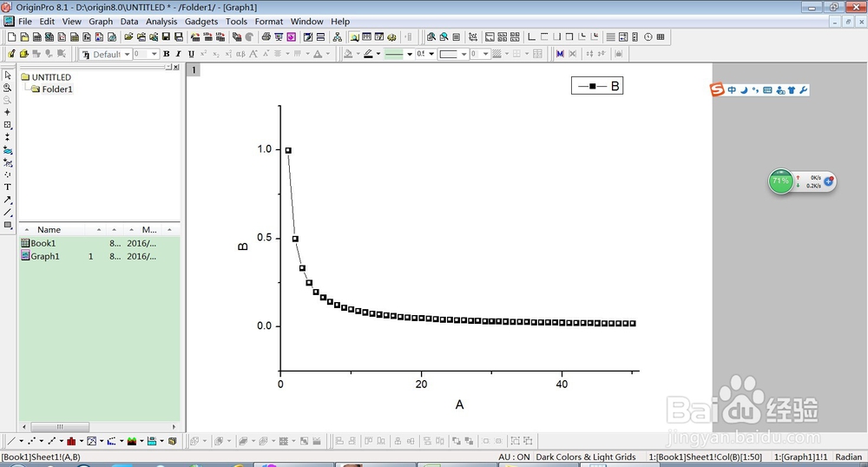Click the Mask points blue M icon
Image resolution: width=868 pixels, height=467 pixels.
(560, 54)
